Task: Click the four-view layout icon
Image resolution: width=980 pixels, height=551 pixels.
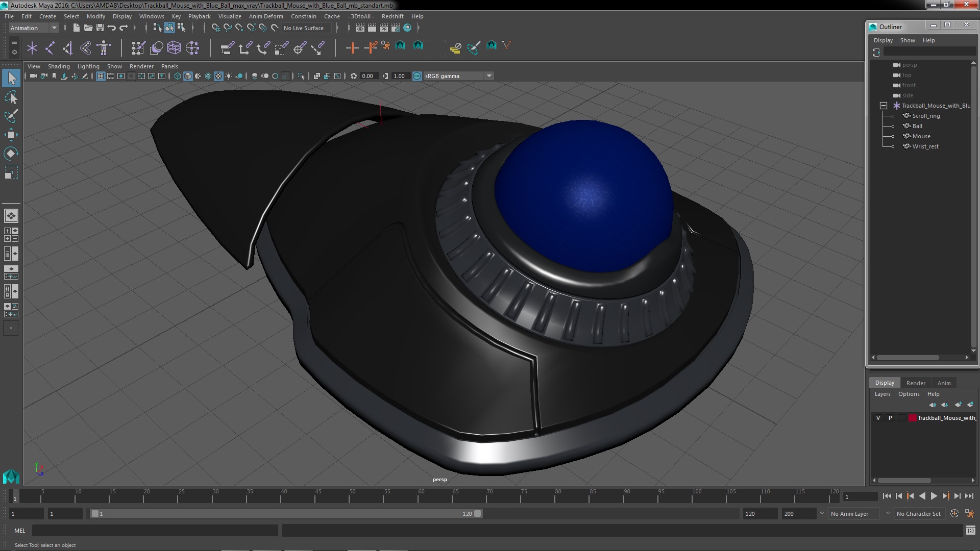Action: pyautogui.click(x=11, y=235)
